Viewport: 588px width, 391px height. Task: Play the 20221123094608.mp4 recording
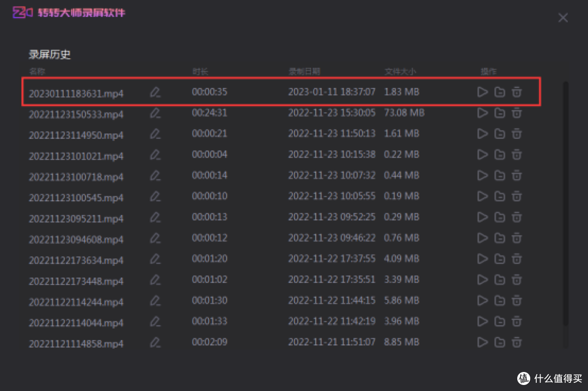click(x=482, y=238)
